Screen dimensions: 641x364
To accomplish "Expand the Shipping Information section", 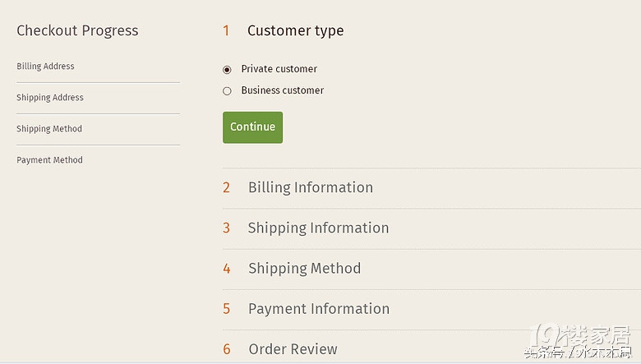I will point(318,228).
